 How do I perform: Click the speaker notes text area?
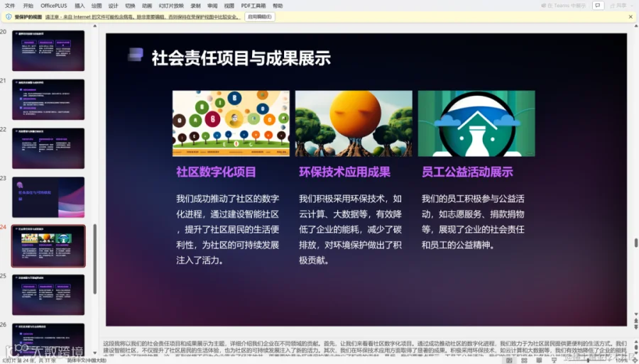tap(365, 347)
